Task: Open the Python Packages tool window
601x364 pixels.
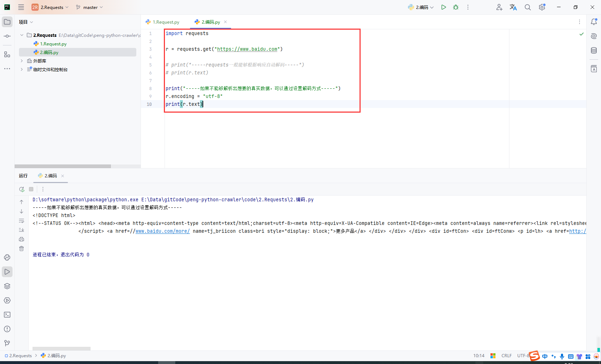Action: pos(7,286)
